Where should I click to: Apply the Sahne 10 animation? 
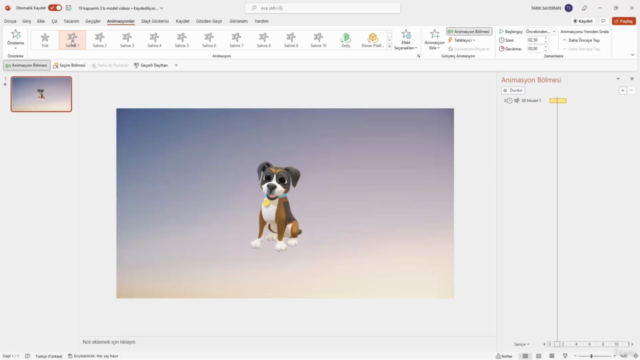318,40
